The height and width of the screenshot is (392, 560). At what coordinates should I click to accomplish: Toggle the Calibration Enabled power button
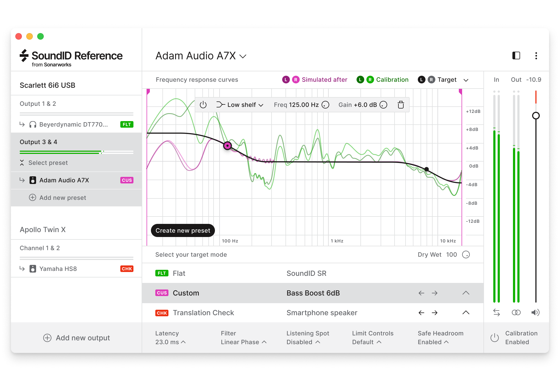click(x=495, y=338)
